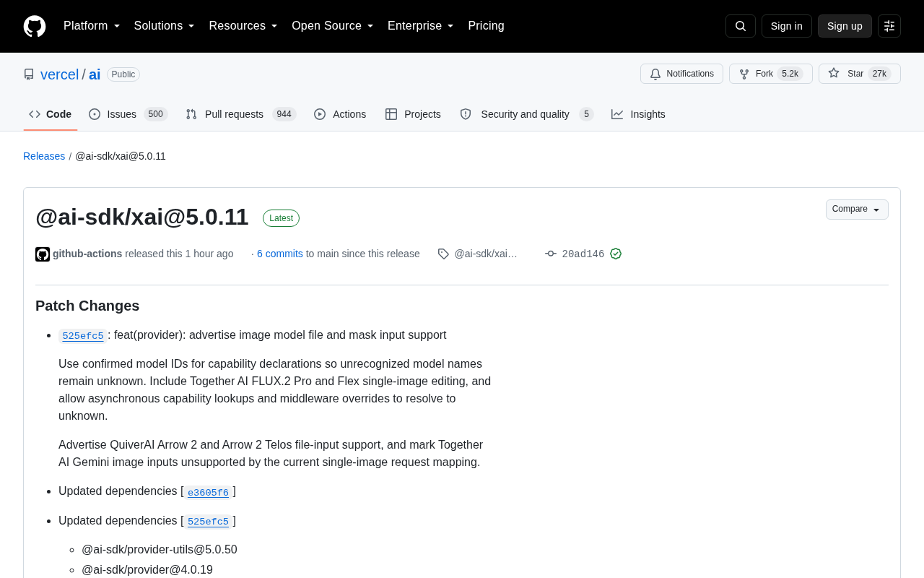Click the commit icon beside 20ad146

click(x=551, y=254)
